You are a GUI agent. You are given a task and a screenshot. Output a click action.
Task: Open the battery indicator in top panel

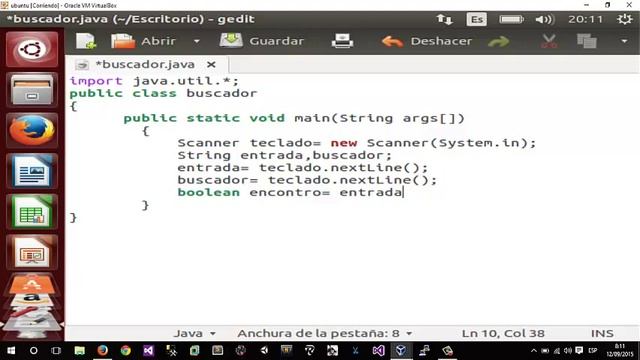coord(511,19)
